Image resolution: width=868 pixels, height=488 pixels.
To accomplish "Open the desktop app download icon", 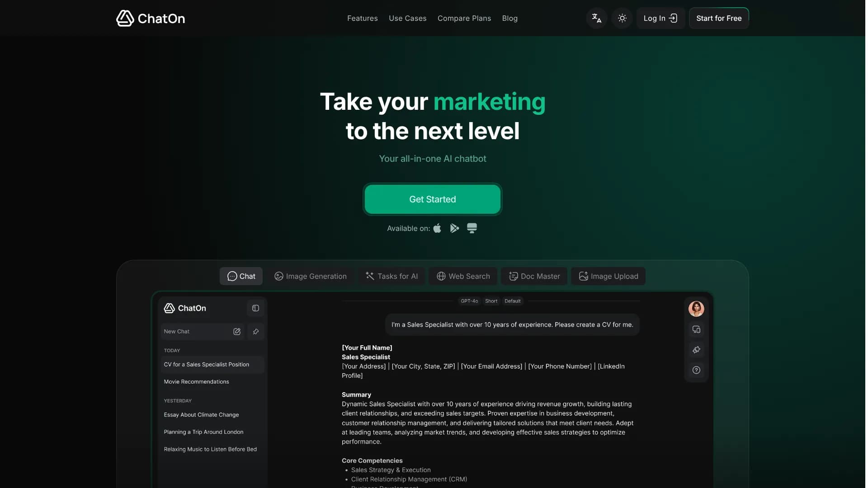I will coord(472,228).
